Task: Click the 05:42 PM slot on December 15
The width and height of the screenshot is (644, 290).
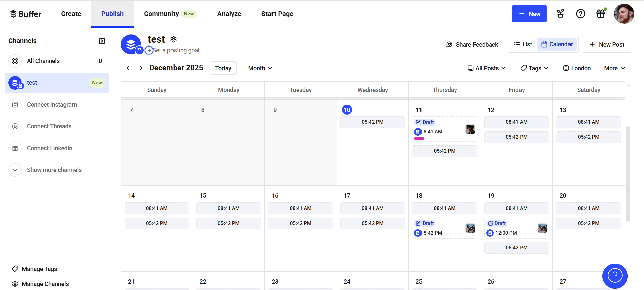Action: tap(229, 223)
